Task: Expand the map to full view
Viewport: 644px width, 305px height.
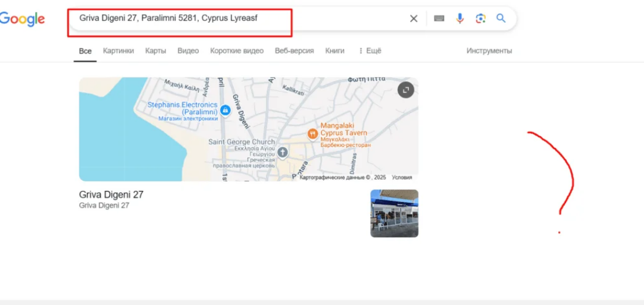Action: [x=405, y=90]
